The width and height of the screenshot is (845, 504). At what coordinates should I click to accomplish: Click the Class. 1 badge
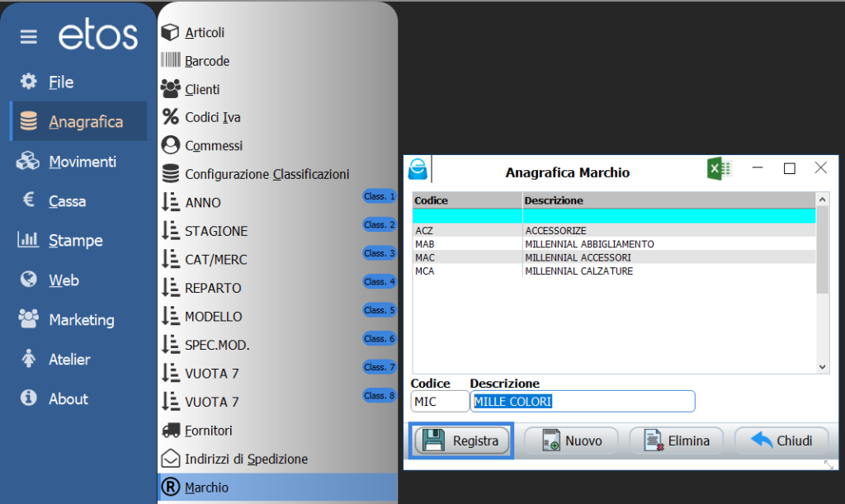(380, 196)
